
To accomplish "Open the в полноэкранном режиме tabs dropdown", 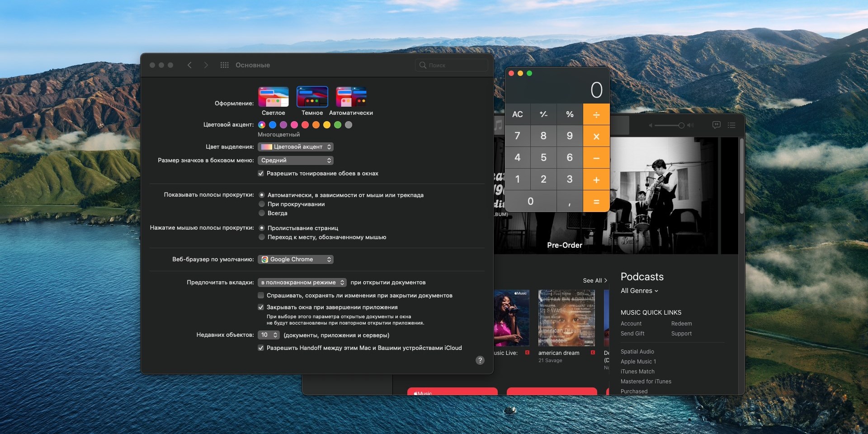I will (302, 283).
